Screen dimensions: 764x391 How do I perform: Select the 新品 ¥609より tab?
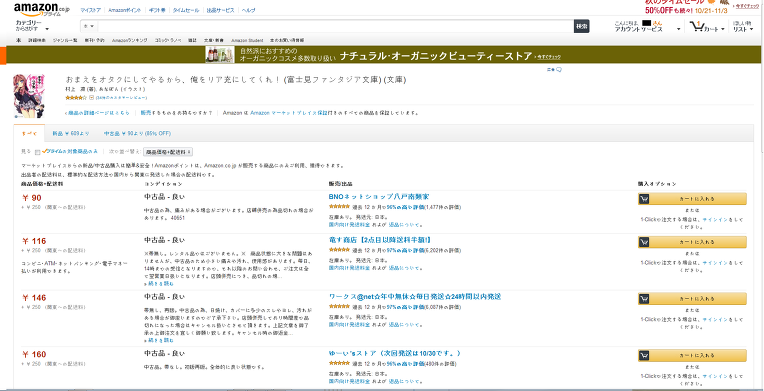(x=71, y=133)
